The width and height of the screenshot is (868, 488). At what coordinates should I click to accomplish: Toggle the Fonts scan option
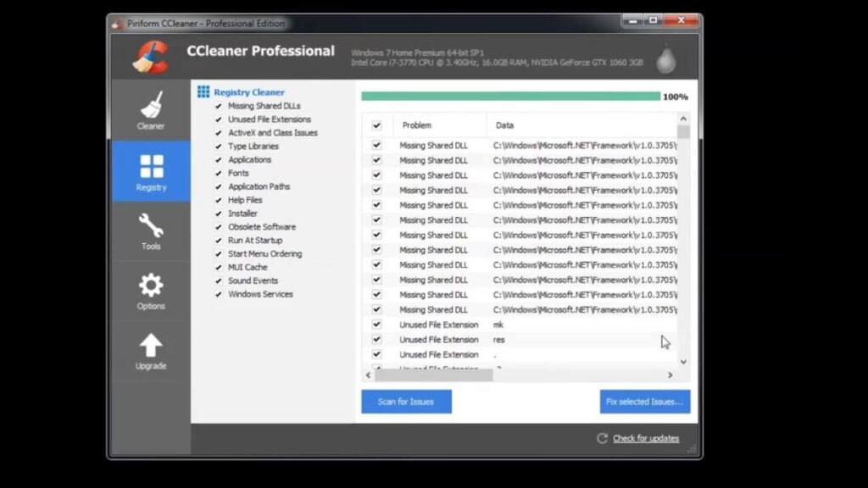point(238,173)
